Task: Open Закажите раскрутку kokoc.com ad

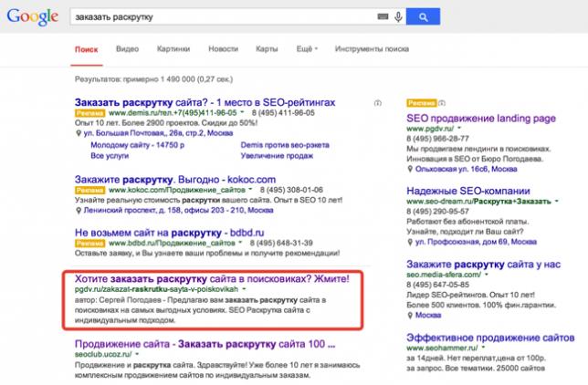Action: click(175, 180)
